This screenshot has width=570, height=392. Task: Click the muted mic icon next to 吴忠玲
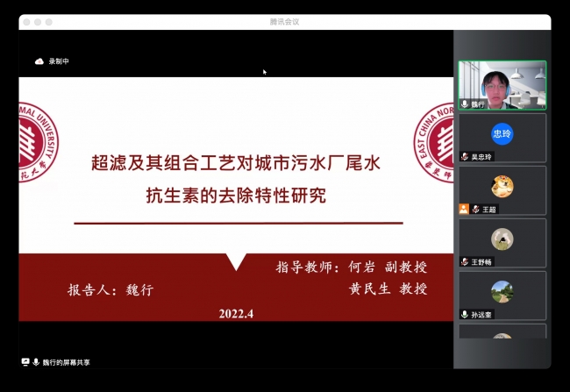coord(465,157)
